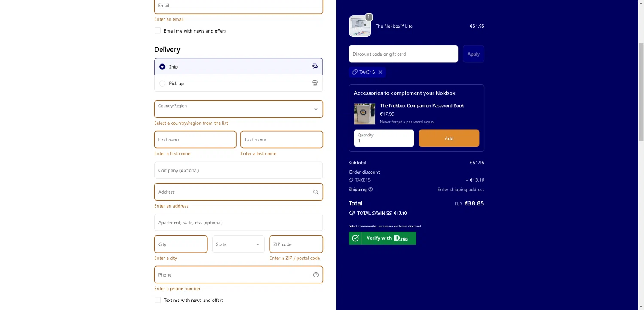
Task: Click the address search magnifier icon
Action: (x=316, y=192)
